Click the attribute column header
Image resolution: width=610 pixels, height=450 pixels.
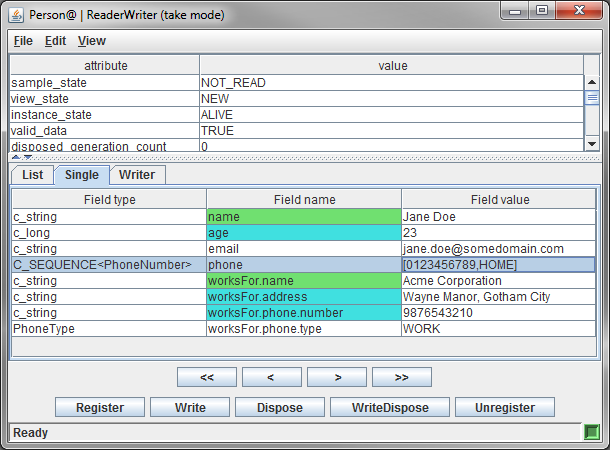[105, 65]
